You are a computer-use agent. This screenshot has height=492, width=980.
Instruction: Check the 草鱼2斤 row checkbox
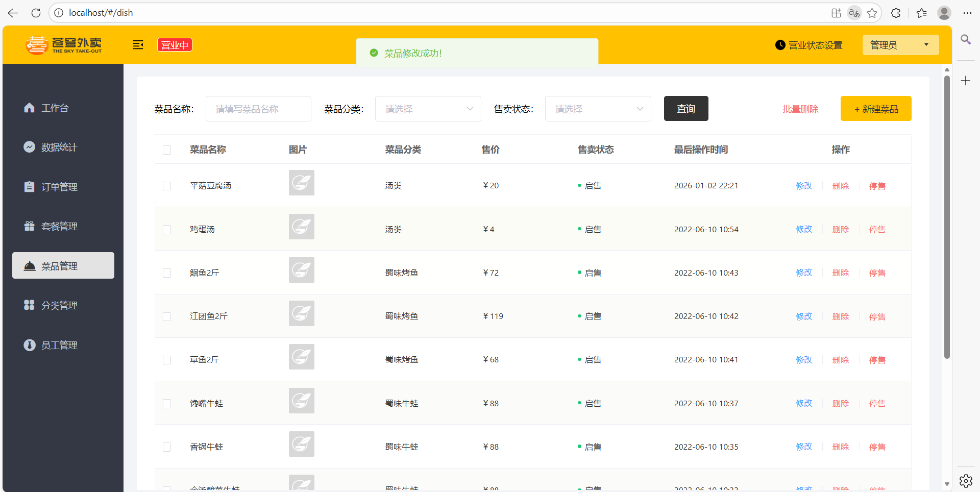click(167, 360)
